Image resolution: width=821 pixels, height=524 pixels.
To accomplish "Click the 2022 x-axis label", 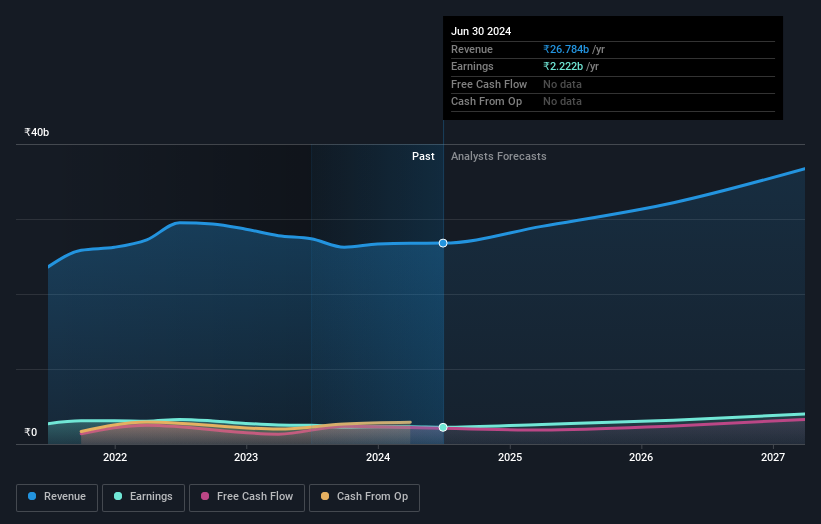I will [x=115, y=457].
